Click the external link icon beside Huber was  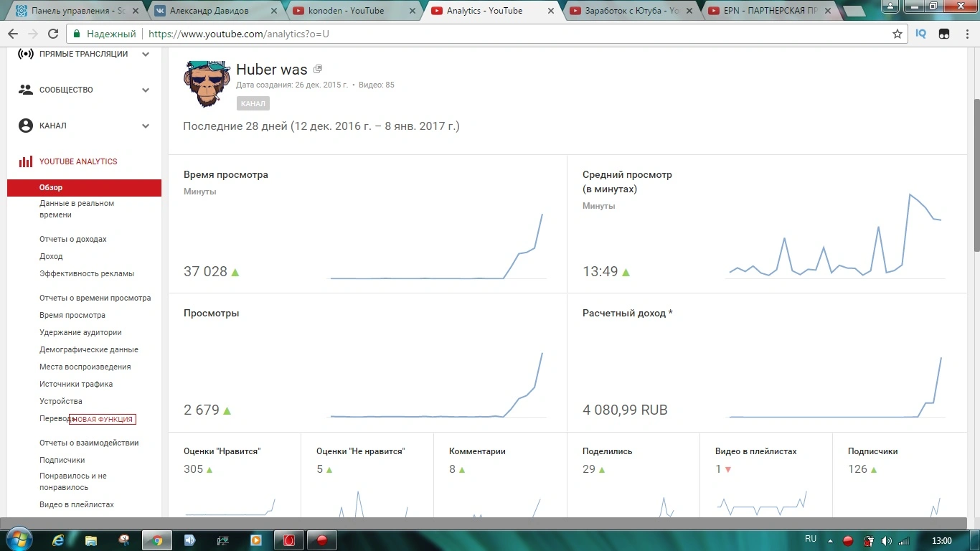(318, 70)
